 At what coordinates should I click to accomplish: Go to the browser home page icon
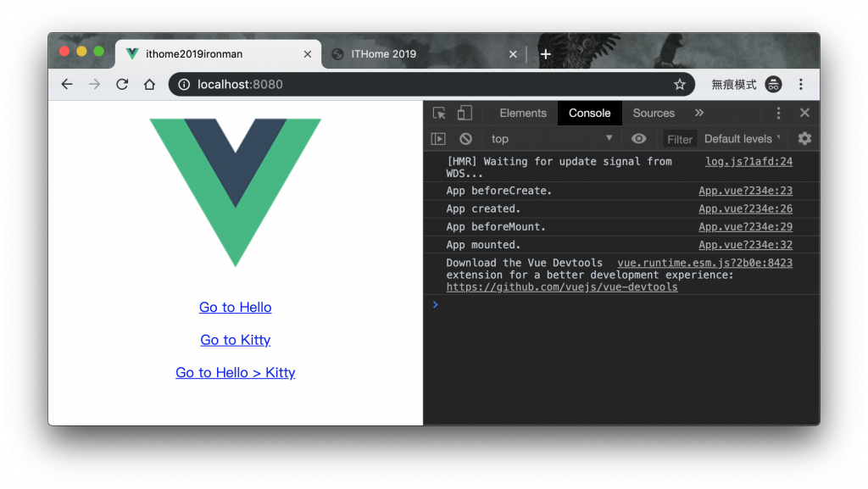coord(149,85)
